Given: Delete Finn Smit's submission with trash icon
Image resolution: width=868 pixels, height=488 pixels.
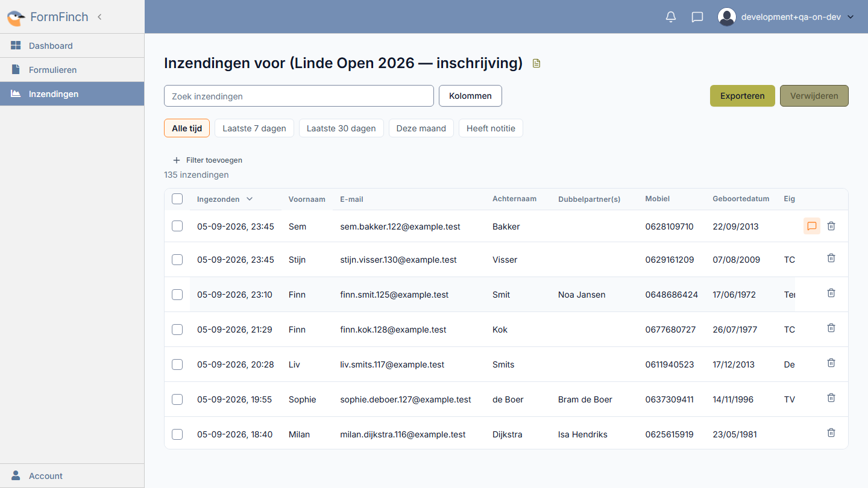Looking at the screenshot, I should (x=831, y=293).
